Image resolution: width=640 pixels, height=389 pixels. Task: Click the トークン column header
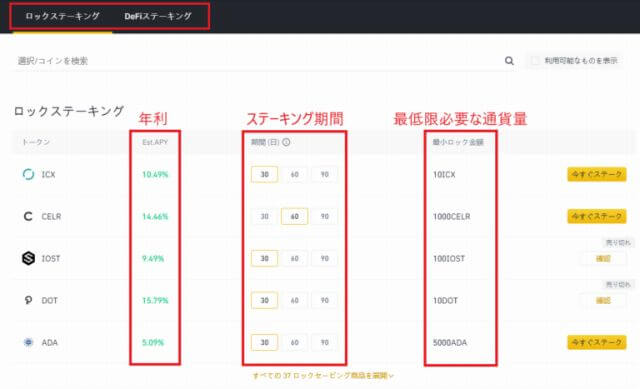pyautogui.click(x=36, y=142)
